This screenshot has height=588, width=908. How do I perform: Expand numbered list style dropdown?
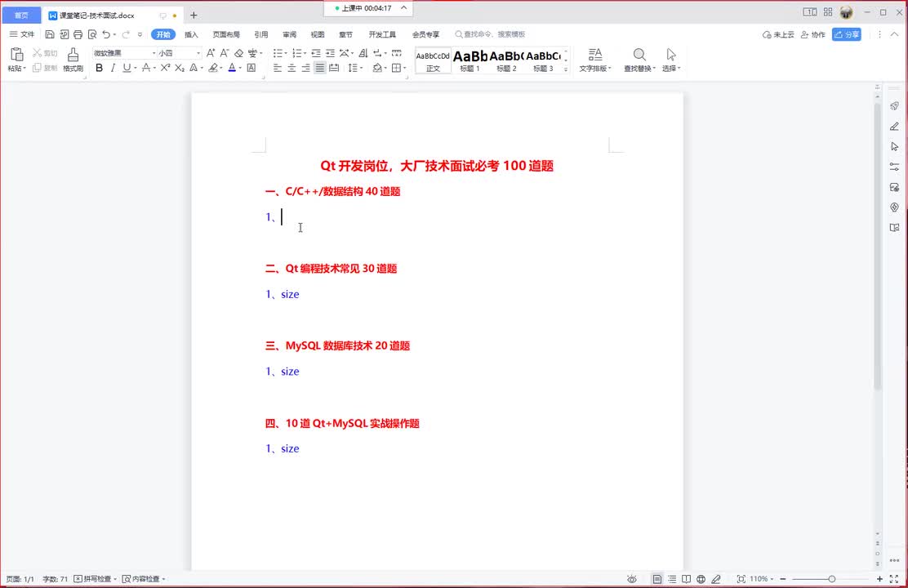tap(305, 53)
